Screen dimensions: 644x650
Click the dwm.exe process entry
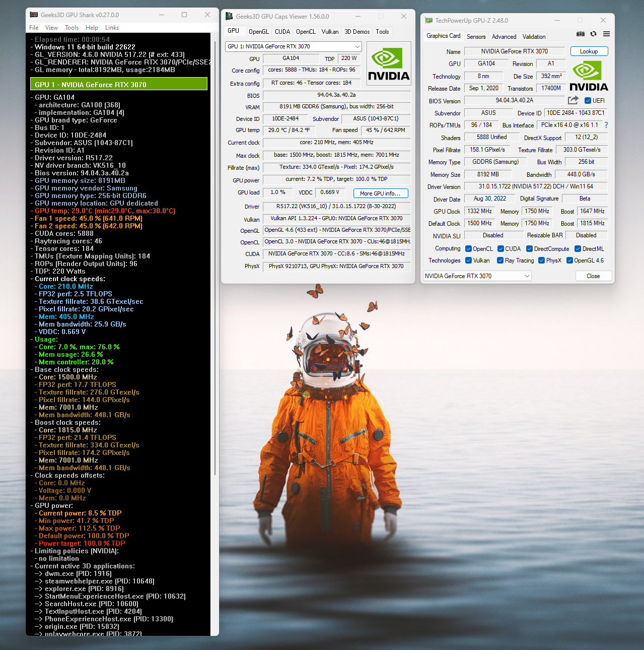73,573
